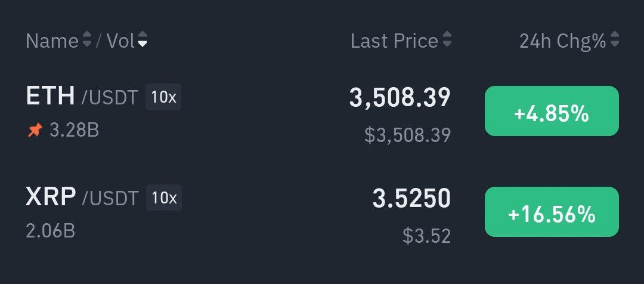Sort list by Vol arrow icon
Image resolution: width=644 pixels, height=284 pixels.
[143, 39]
